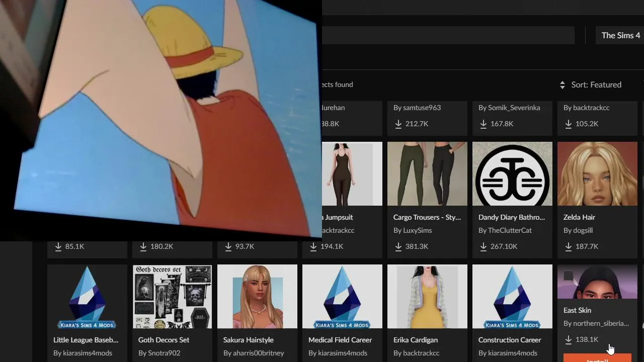Click the sort arrows icon beside Sort: Featured
The image size is (644, 362).
(562, 85)
